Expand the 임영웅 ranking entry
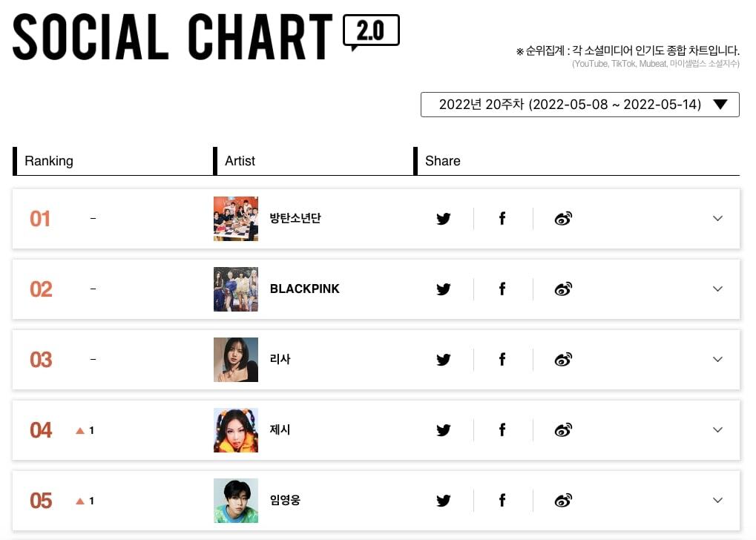 pyautogui.click(x=717, y=501)
